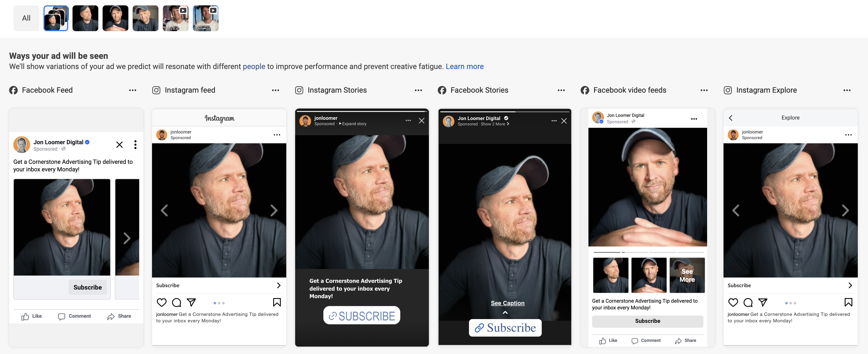The image size is (868, 354).
Task: Click vertical three-dot menu in Facebook Feed post
Action: point(135,145)
